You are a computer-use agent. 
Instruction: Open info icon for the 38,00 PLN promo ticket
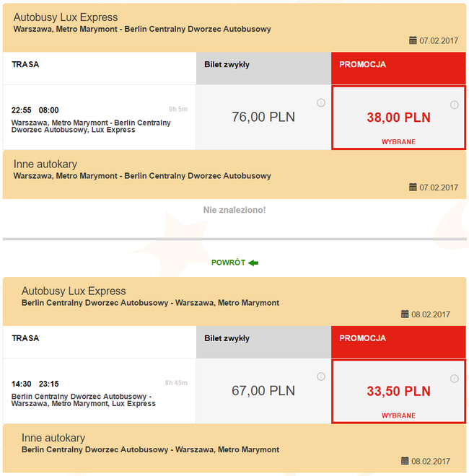point(454,105)
